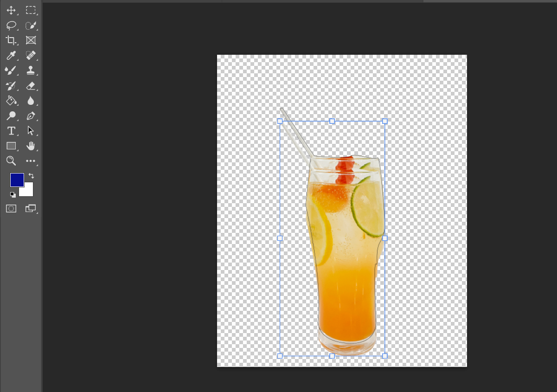Click the left-middle transform handle

280,238
